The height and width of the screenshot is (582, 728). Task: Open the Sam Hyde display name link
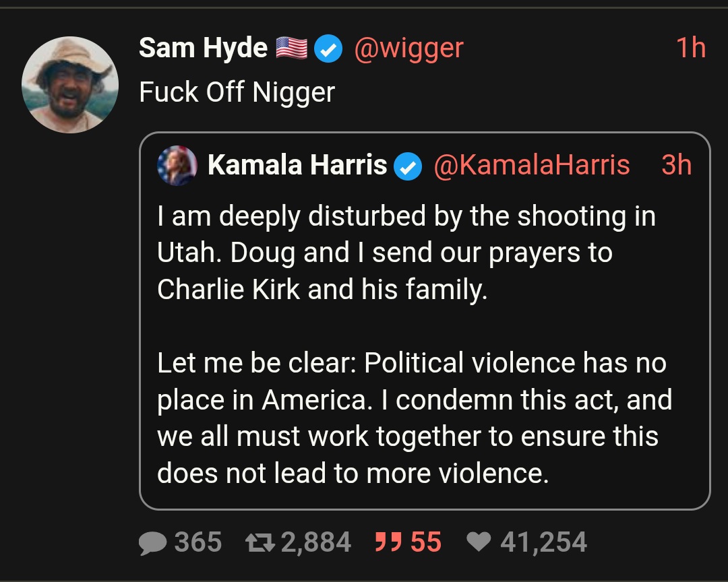click(204, 48)
